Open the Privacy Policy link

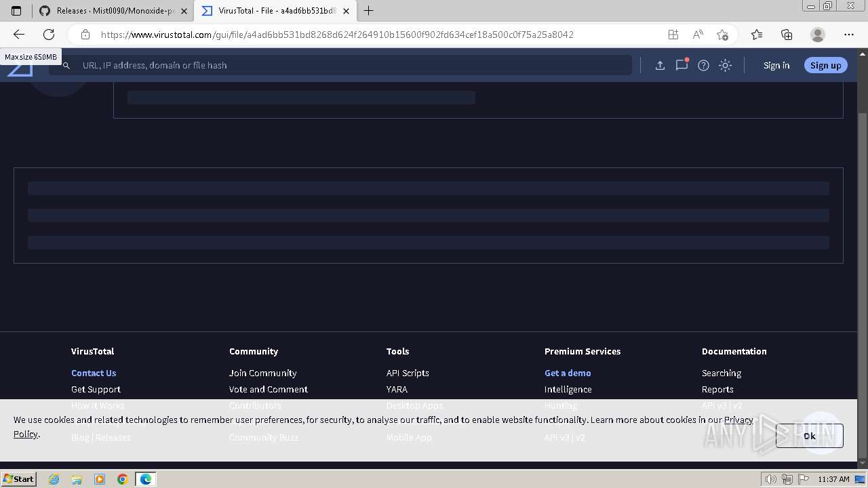pos(738,420)
